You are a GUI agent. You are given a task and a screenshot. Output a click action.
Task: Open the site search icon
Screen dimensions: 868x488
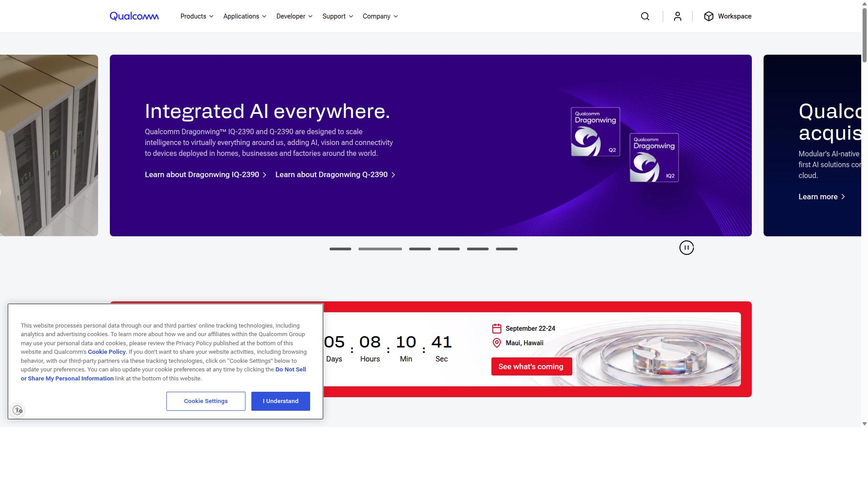[x=645, y=16]
